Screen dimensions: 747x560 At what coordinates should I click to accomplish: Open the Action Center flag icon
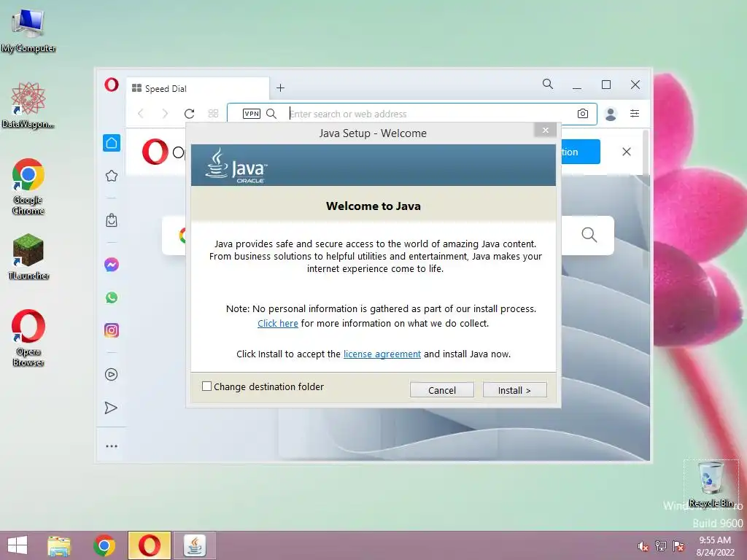[678, 545]
